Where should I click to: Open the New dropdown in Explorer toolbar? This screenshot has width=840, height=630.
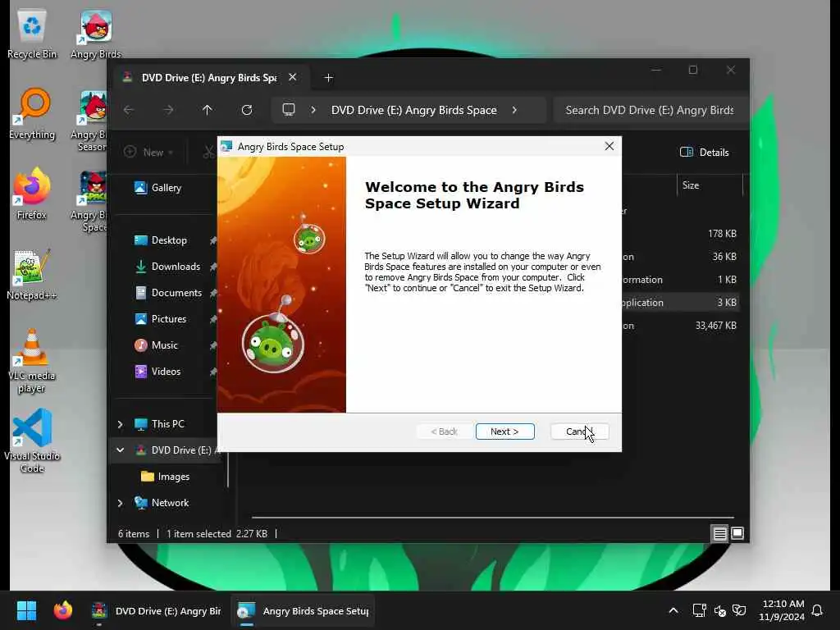point(148,152)
